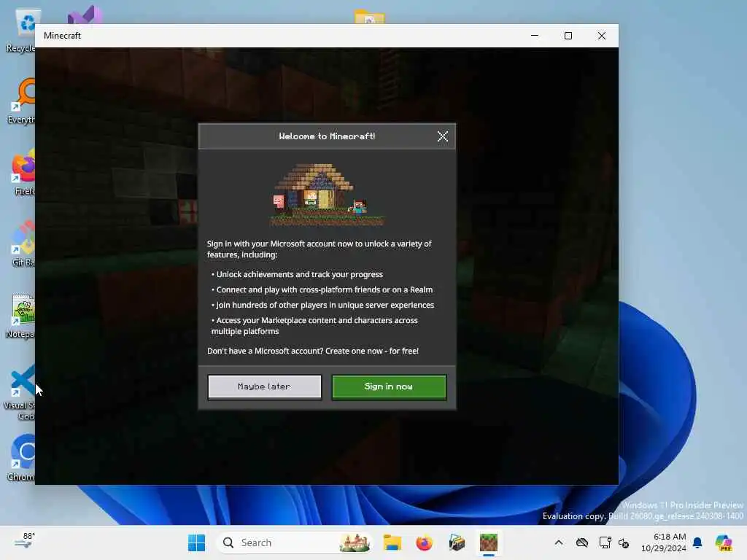747x560 pixels.
Task: Click the OneDrive cloud tray icon
Action: pos(581,542)
